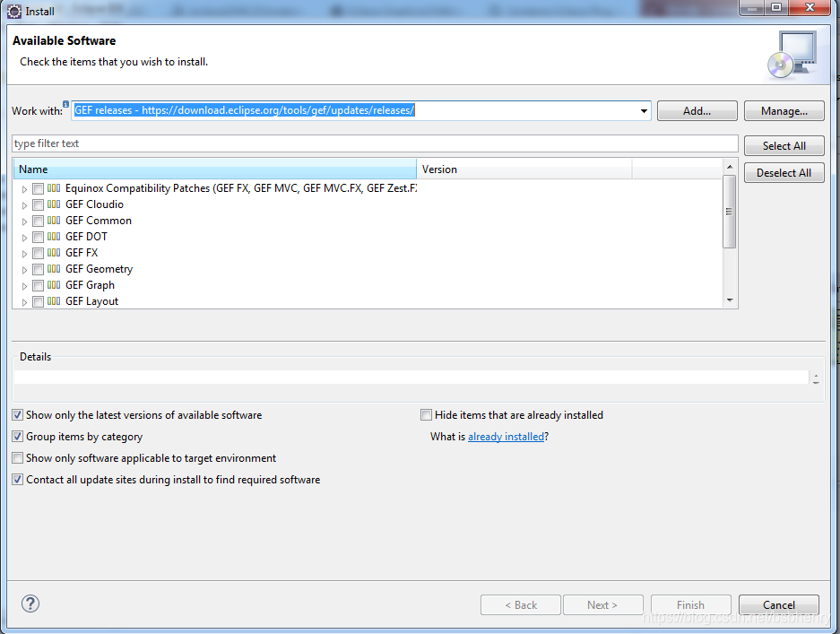Screen dimensions: 840x634
Task: Click the Deselect All button
Action: 784,172
